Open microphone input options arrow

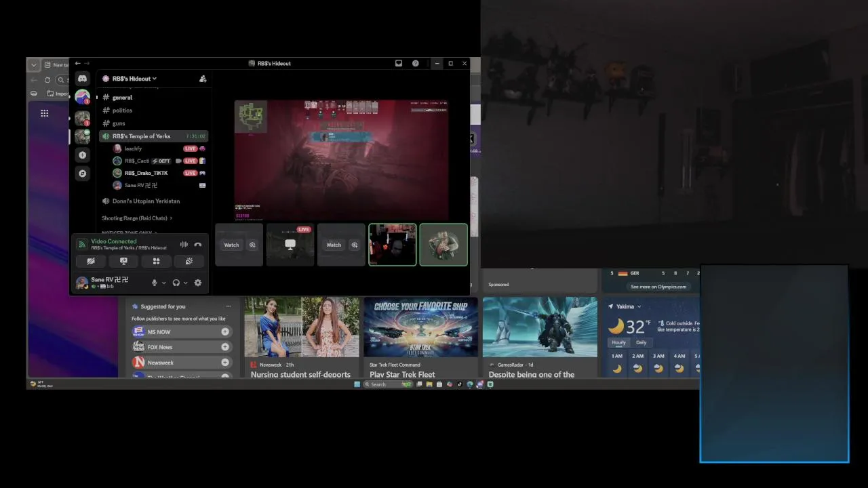[163, 283]
